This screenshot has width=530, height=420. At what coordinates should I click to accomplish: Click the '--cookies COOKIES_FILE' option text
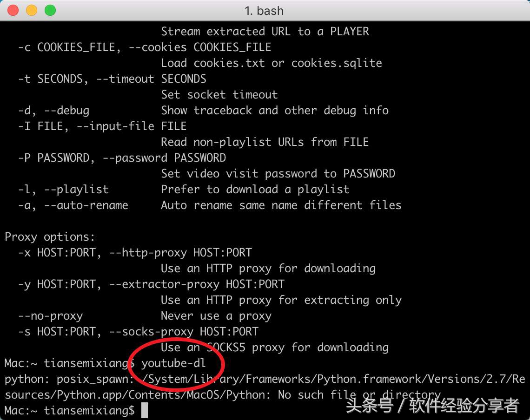point(200,47)
